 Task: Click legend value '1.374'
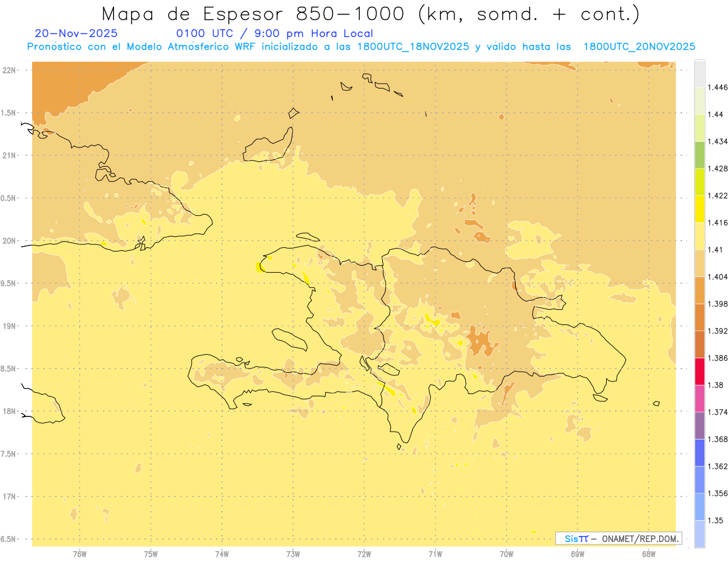pos(717,412)
